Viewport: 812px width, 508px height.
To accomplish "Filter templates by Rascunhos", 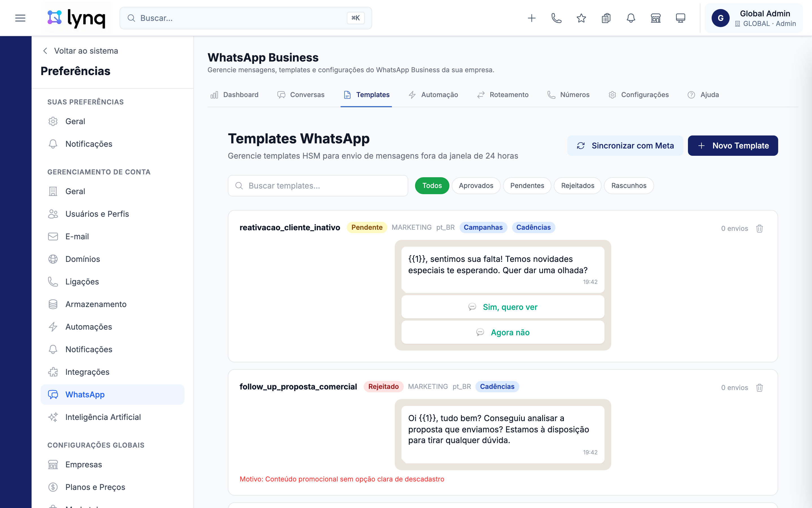I will tap(629, 186).
